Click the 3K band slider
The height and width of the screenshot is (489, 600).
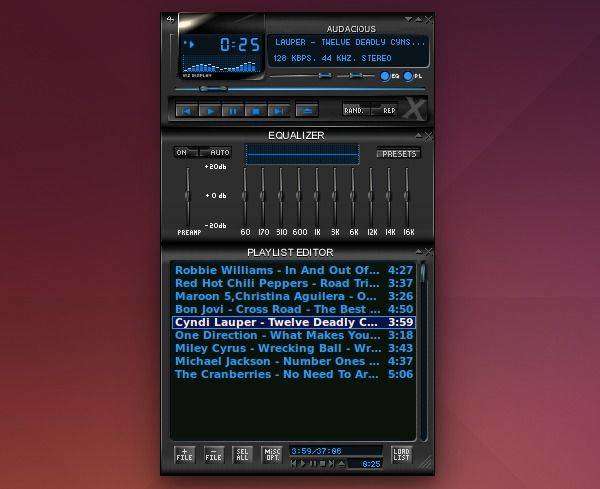tap(335, 197)
